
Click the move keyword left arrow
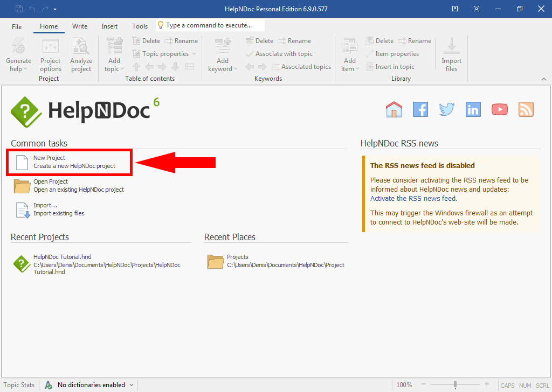(250, 67)
